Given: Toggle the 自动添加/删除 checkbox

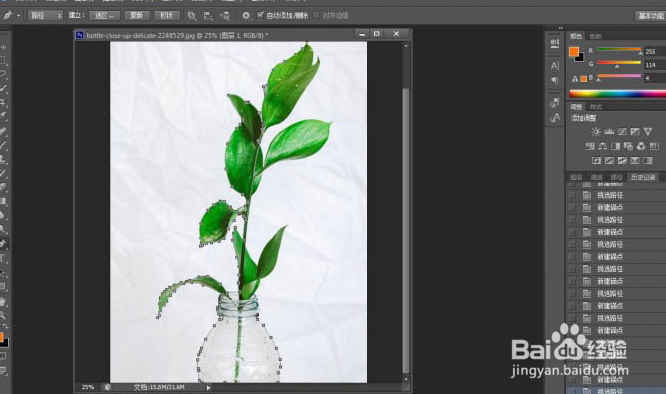Looking at the screenshot, I should [260, 15].
